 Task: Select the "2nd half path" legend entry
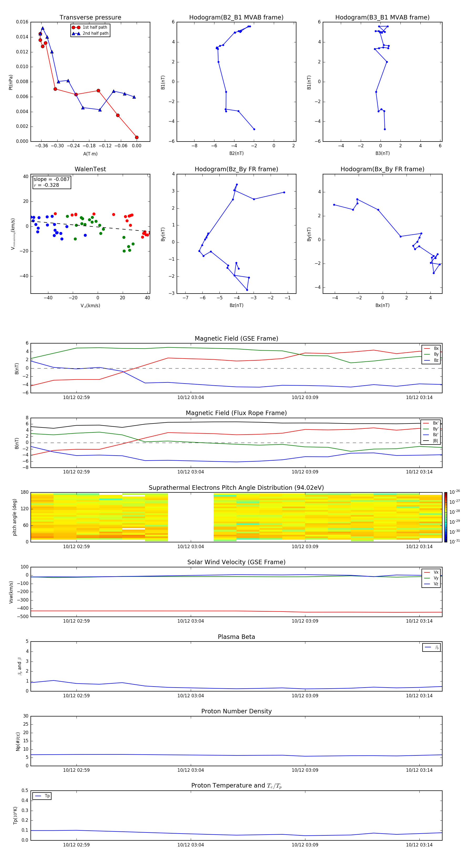(90, 33)
